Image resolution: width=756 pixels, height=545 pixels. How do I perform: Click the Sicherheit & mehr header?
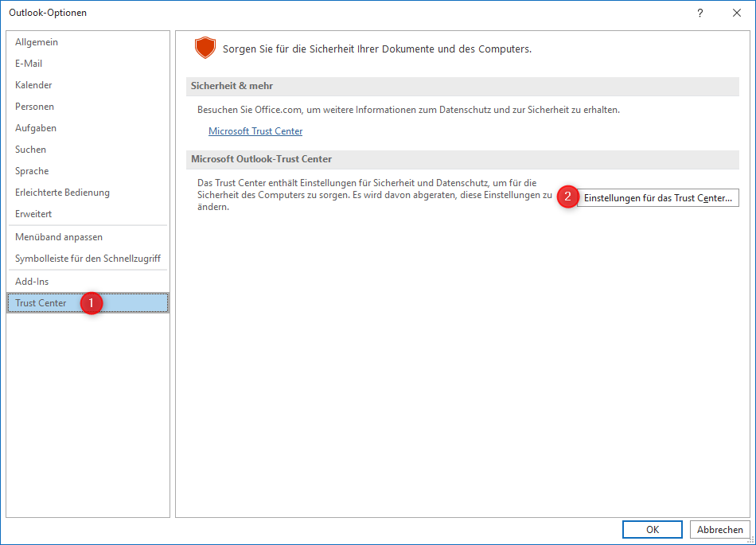(462, 86)
